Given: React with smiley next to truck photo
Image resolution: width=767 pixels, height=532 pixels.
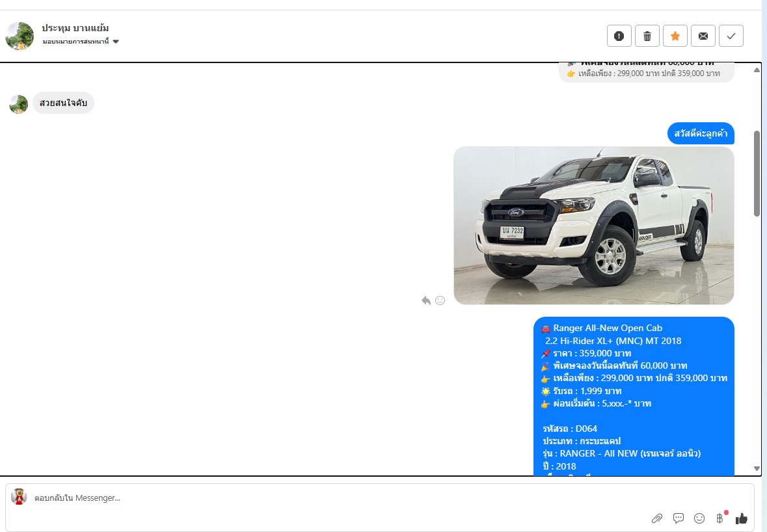Looking at the screenshot, I should (x=440, y=300).
